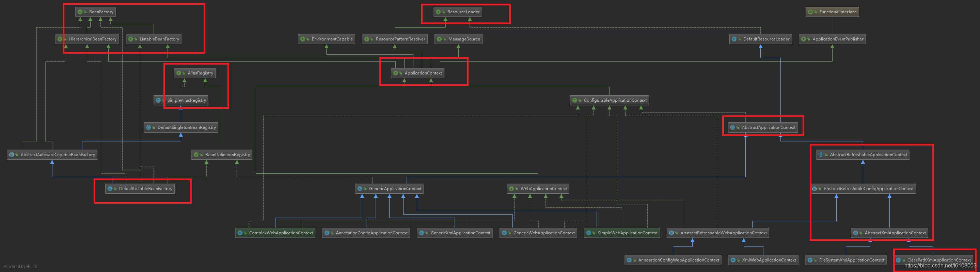This screenshot has width=980, height=272.
Task: Click the AbstractRefreshableConfigApplicationContext label
Action: click(869, 189)
